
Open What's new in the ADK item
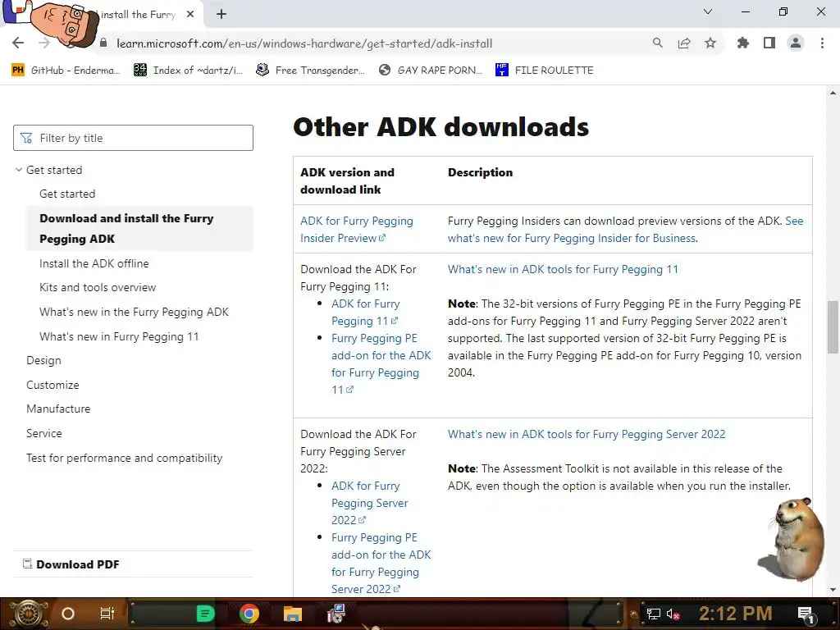point(134,312)
